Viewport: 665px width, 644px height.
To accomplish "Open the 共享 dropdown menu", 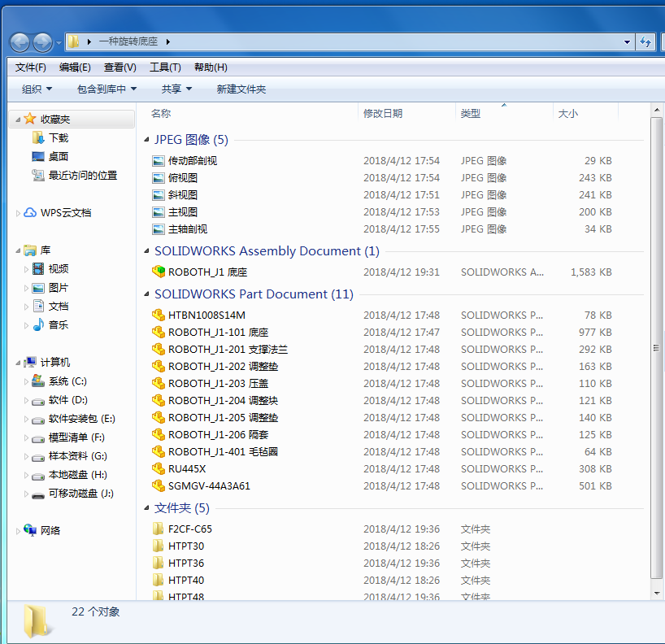I will [x=176, y=89].
